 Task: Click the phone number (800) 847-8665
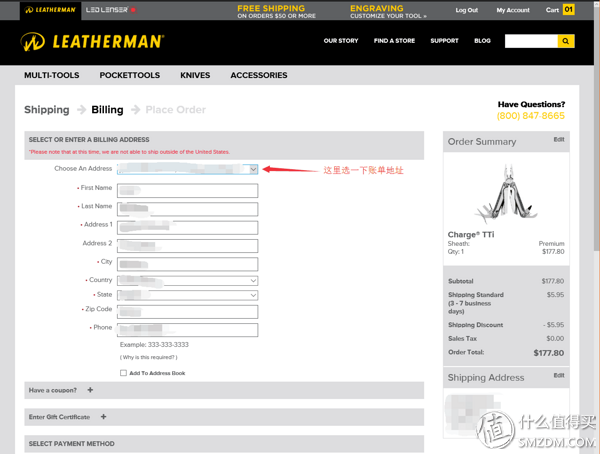[x=530, y=116]
